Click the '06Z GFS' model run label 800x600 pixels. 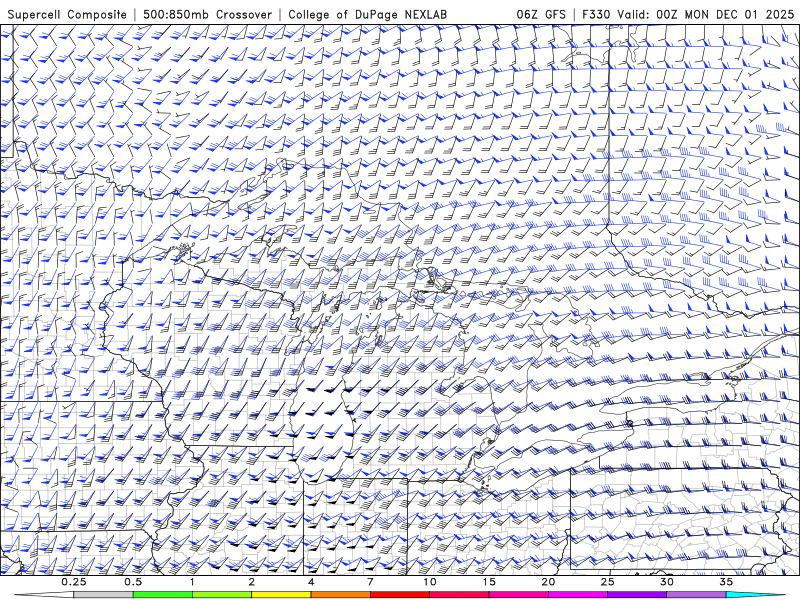coord(541,14)
